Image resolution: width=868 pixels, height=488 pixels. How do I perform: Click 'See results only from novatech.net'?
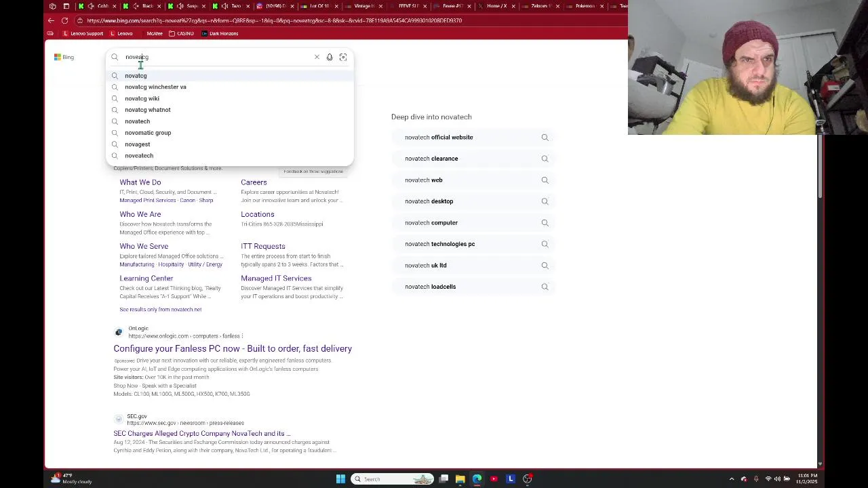161,309
